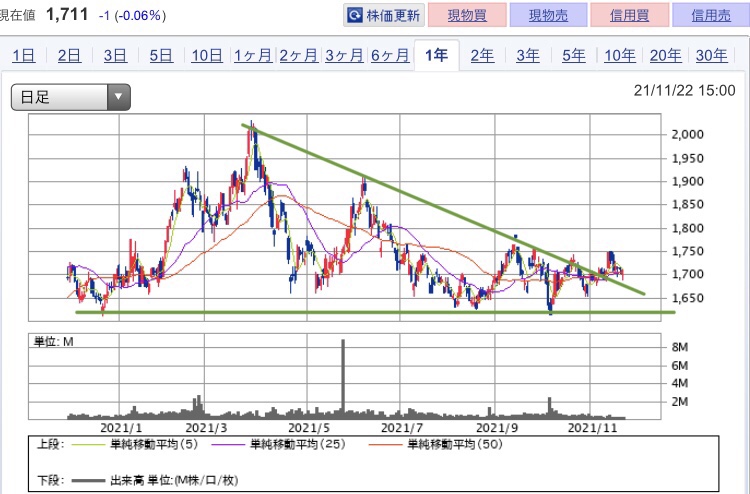
Task: Click the 単位: M label in volume chart
Action: (x=54, y=341)
